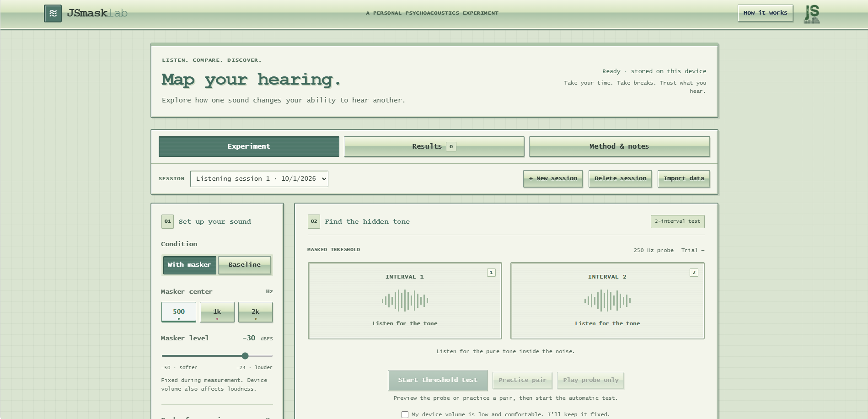Click the 01 step badge beside Set up your sound
The width and height of the screenshot is (868, 419).
click(x=167, y=221)
